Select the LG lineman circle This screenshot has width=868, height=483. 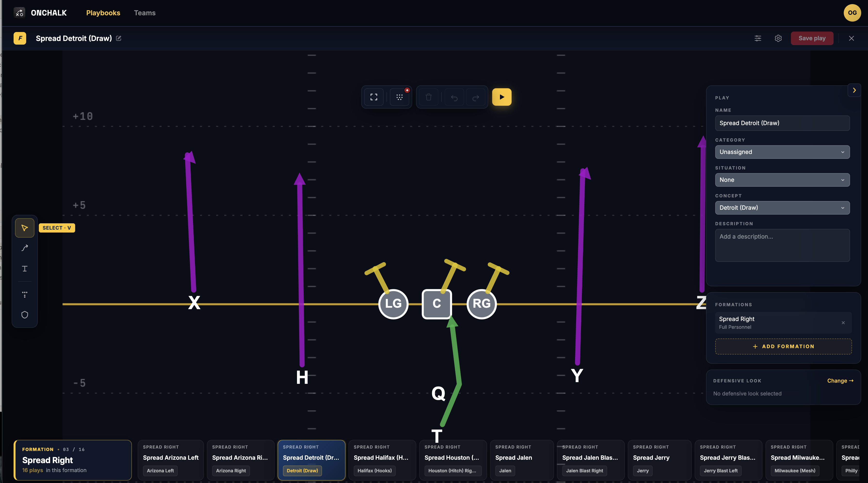tap(393, 304)
